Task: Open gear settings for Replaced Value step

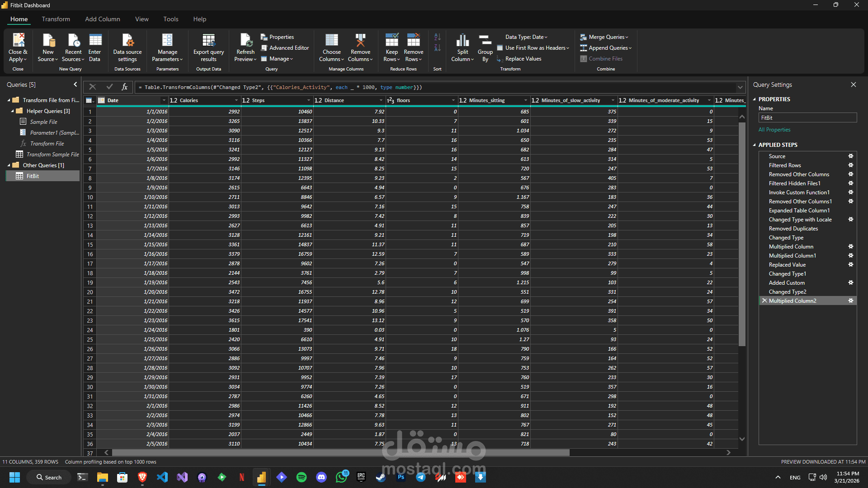Action: 850,265
